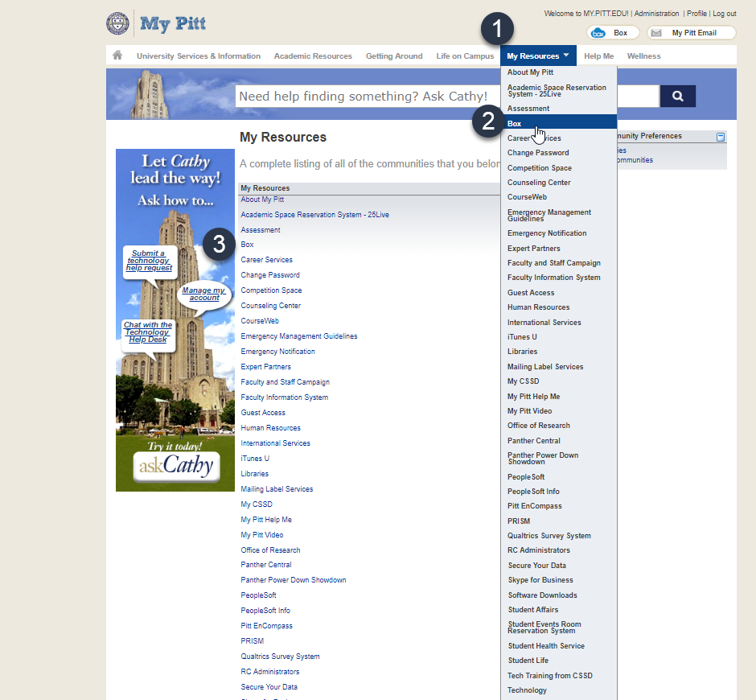Screen dimensions: 756x700
Task: Click About My Pitt link in list
Action: pos(262,200)
